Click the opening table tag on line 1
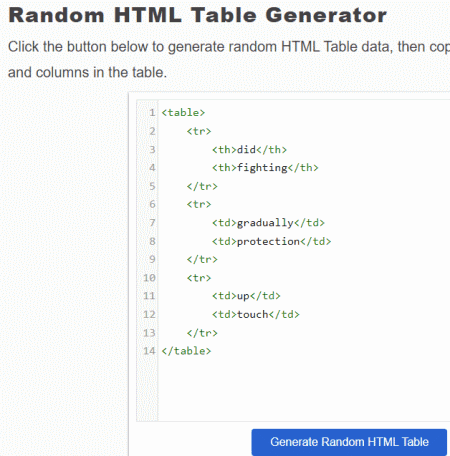 [x=183, y=113]
